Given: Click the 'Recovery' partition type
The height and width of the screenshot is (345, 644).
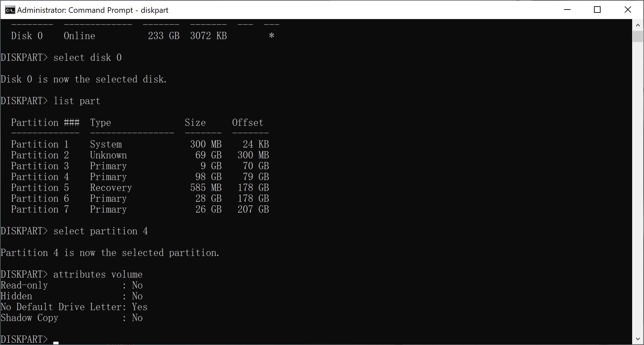Looking at the screenshot, I should click(x=111, y=188).
